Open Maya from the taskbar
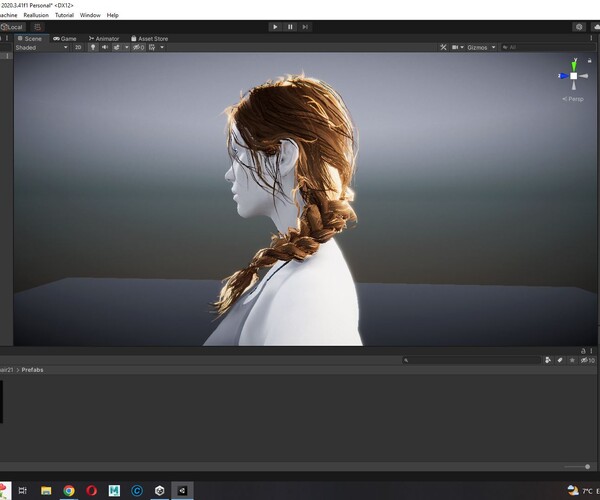This screenshot has width=600, height=500. tap(114, 490)
